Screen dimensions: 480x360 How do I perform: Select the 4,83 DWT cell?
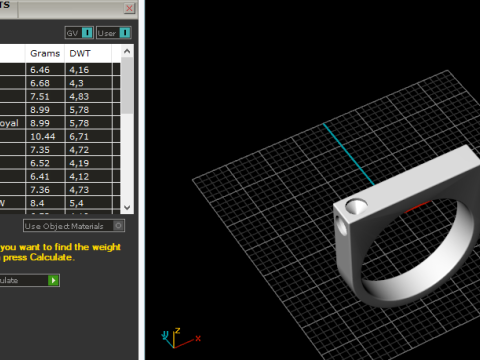[x=88, y=96]
